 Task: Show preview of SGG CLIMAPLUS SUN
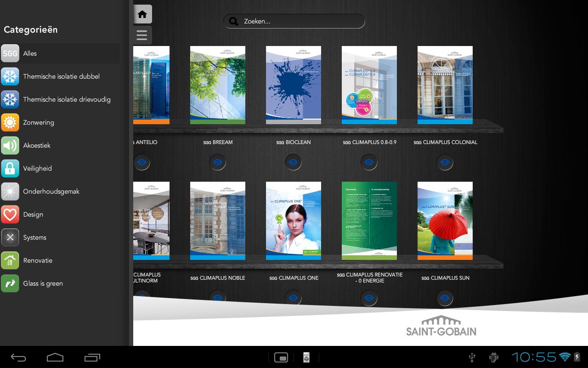[x=445, y=298]
